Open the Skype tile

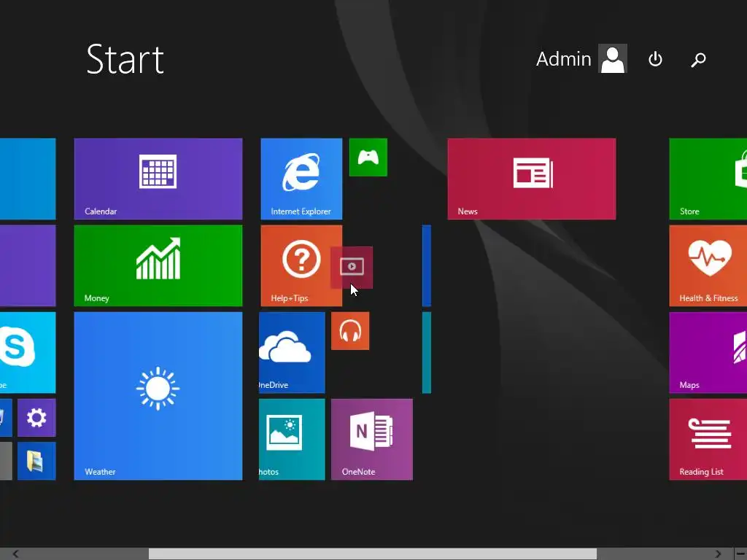click(x=28, y=353)
